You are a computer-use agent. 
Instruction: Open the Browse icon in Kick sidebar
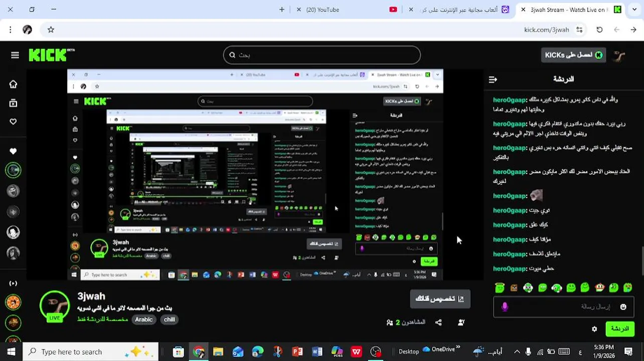click(x=13, y=103)
